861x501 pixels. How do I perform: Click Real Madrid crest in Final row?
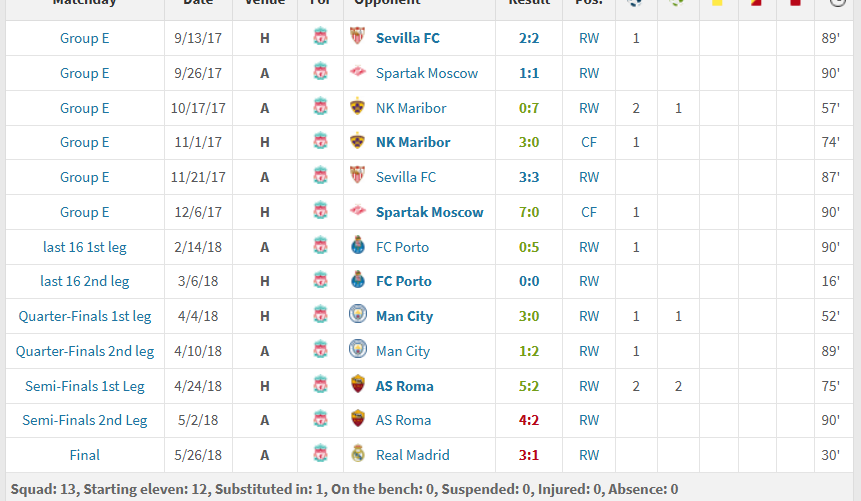coord(357,453)
